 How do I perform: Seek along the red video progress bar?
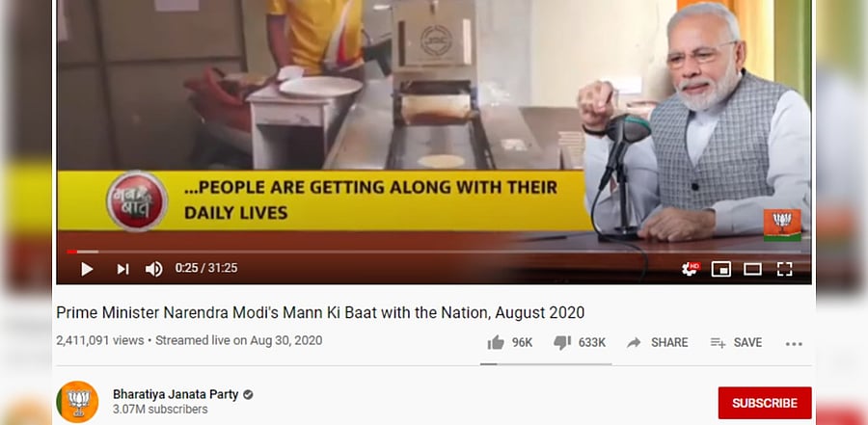tap(437, 252)
